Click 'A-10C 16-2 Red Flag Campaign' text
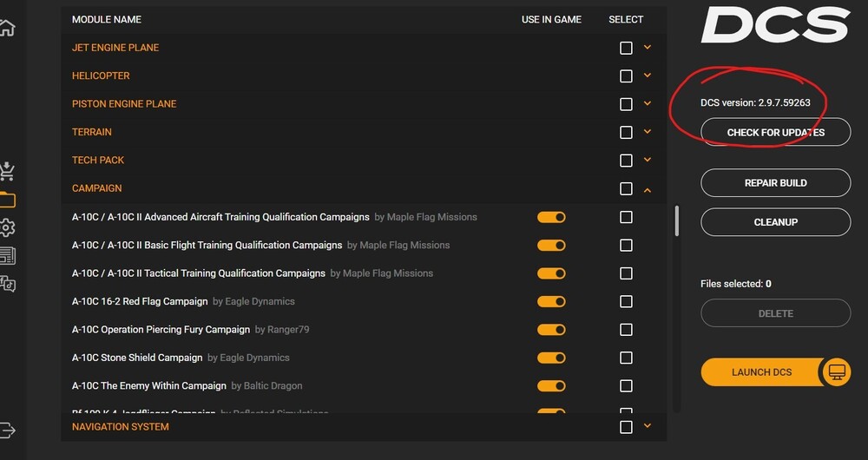868x460 pixels. click(140, 302)
